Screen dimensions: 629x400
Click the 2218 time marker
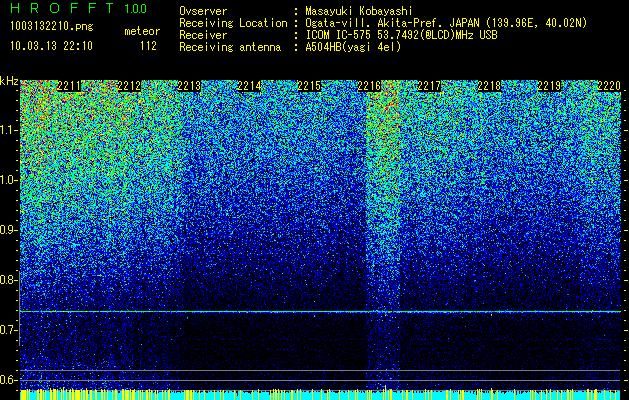tap(489, 86)
